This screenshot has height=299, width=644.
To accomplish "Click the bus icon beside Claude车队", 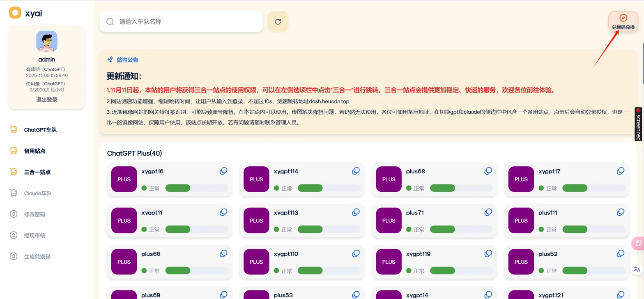I will click(14, 193).
